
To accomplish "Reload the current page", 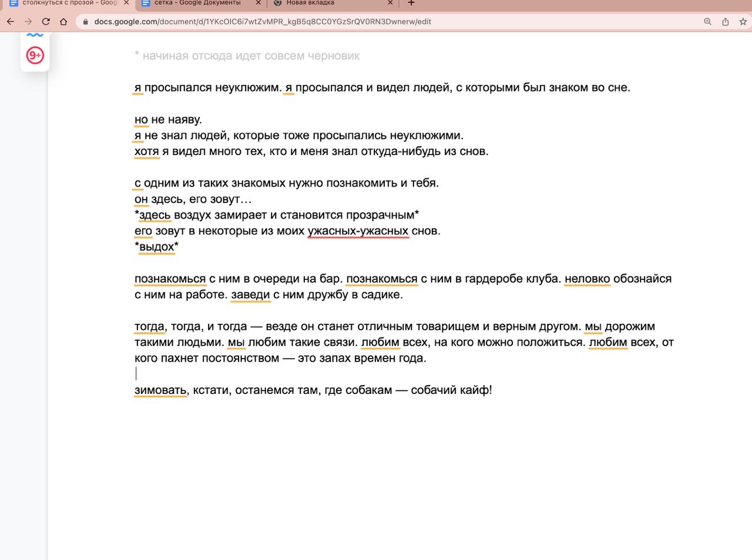I will [x=46, y=22].
